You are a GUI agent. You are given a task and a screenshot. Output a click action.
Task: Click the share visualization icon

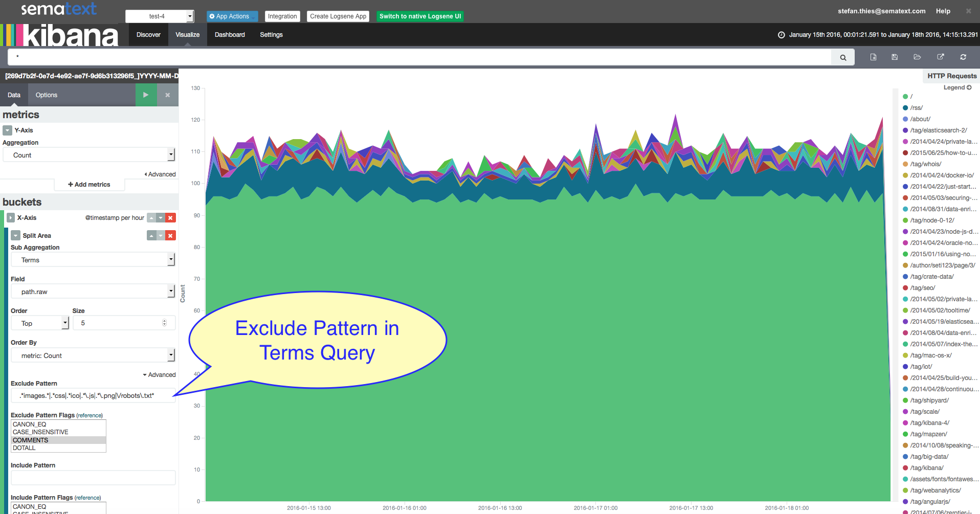tap(940, 57)
